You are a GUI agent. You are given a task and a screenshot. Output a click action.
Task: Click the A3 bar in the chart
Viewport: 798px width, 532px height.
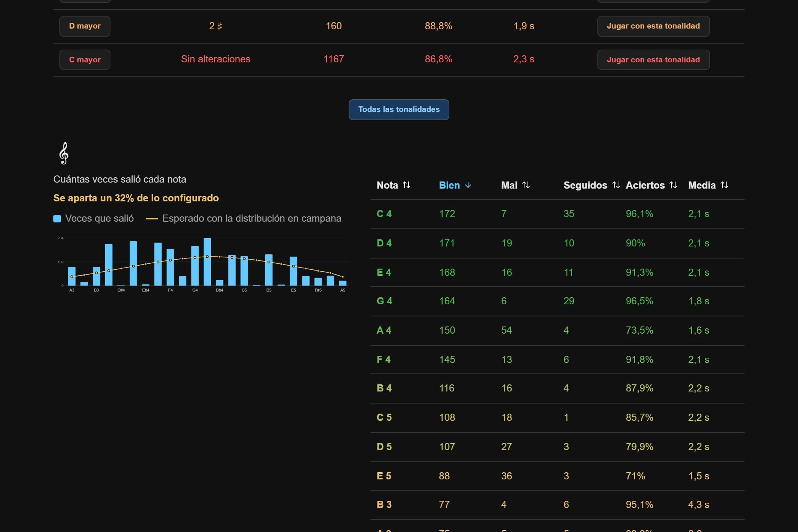pyautogui.click(x=72, y=276)
